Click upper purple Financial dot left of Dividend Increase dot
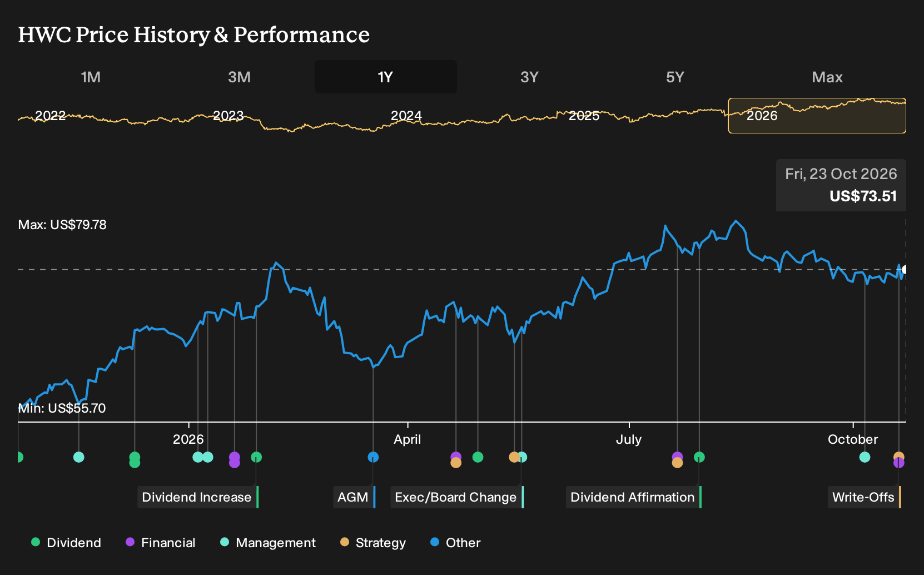924x575 pixels. pos(235,457)
